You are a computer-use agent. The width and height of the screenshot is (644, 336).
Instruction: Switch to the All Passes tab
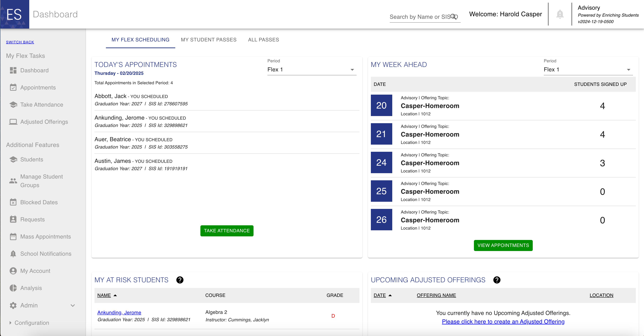coord(263,40)
